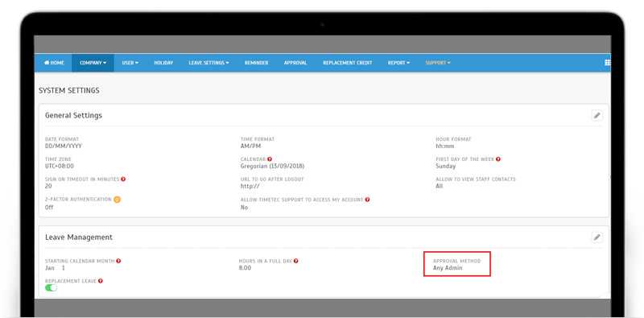Expand the Report dropdown menu

coord(398,63)
